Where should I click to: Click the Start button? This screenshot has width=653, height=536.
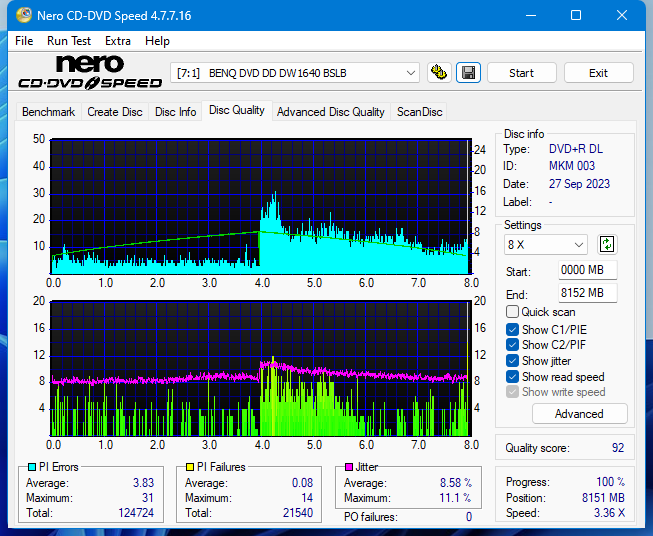[x=521, y=73]
